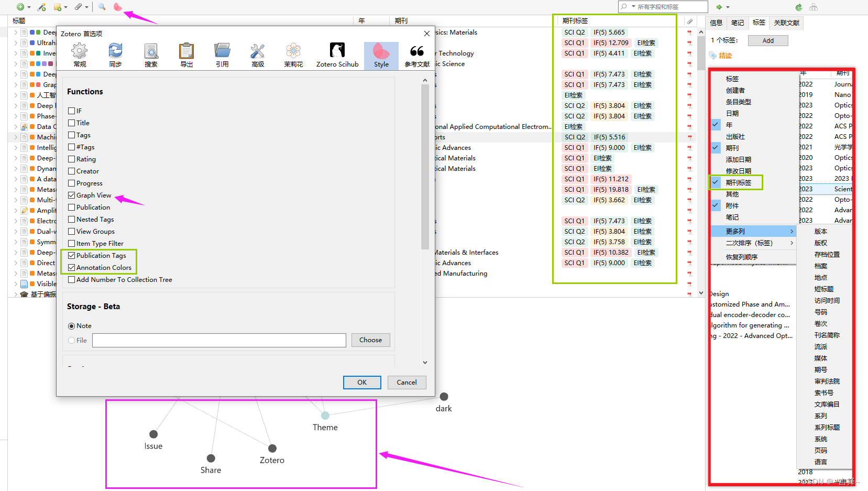Screen dimensions: 868x491
Task: Enable the #Tags checkbox
Action: pyautogui.click(x=72, y=147)
